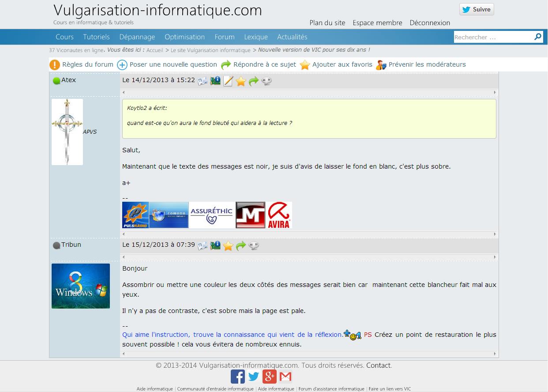Click inside the Rechercher search field

(493, 37)
